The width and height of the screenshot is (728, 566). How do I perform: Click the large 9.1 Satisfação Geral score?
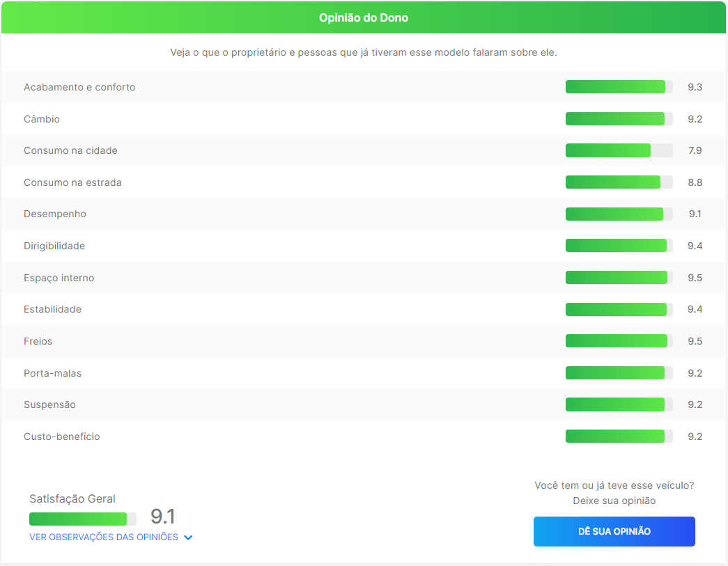pyautogui.click(x=163, y=517)
